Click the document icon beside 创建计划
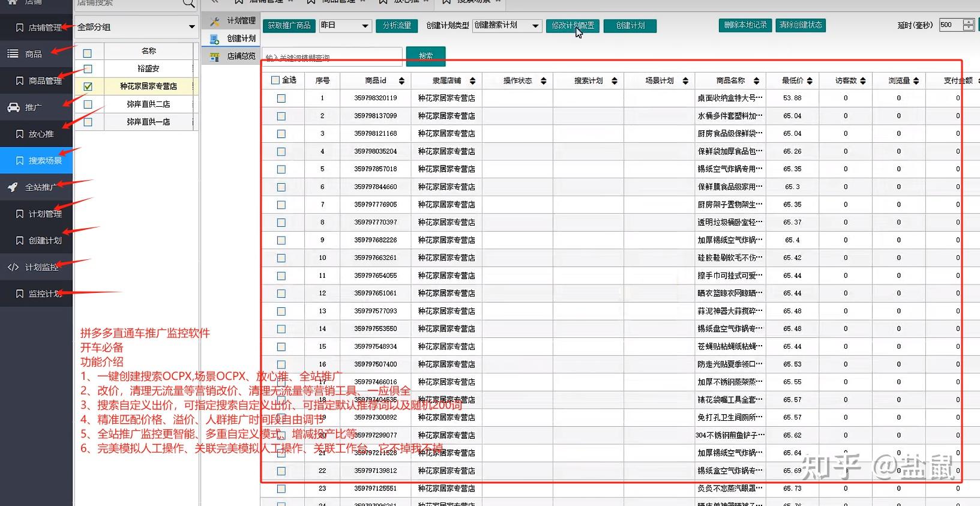 (214, 39)
